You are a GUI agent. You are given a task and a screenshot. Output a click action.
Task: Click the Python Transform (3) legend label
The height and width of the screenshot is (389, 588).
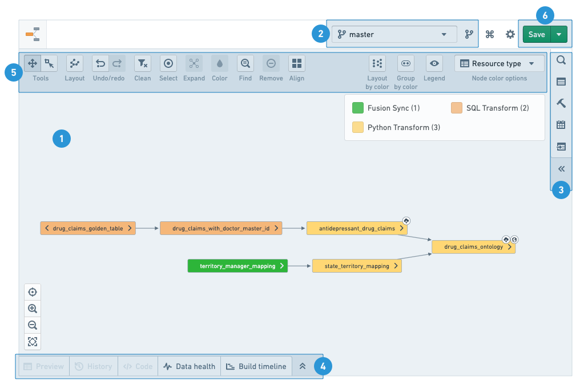(404, 127)
